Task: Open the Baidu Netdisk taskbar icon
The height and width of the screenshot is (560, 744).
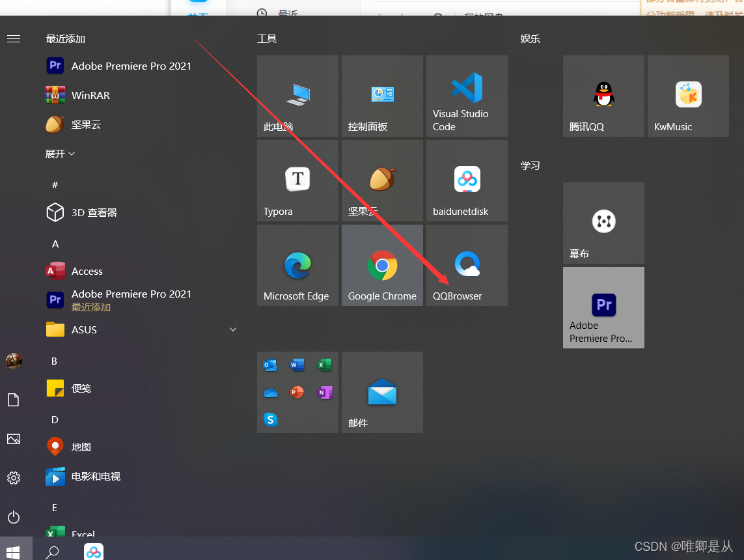Action: coord(94,552)
